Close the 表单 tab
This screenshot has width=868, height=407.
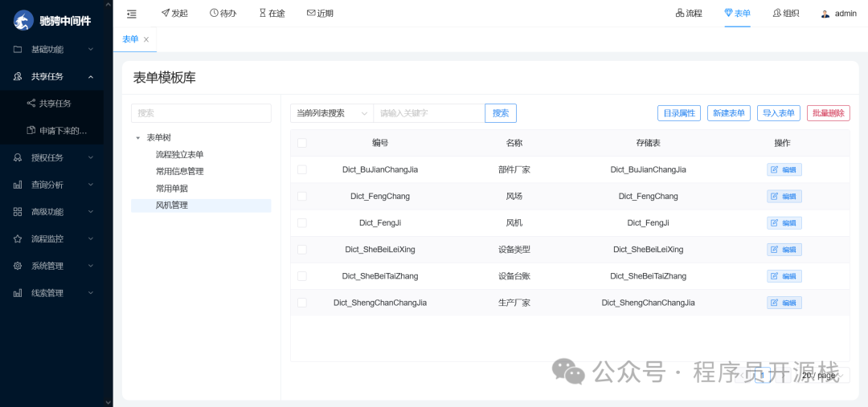146,39
